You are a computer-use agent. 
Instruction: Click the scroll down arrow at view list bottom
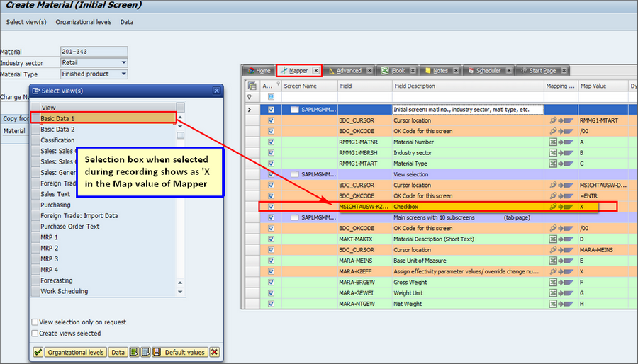180,292
